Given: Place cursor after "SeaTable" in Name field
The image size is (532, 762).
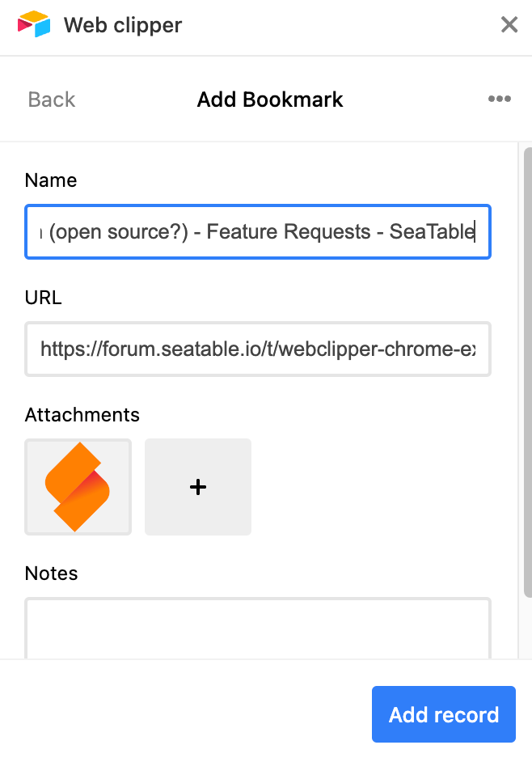Looking at the screenshot, I should pyautogui.click(x=475, y=232).
